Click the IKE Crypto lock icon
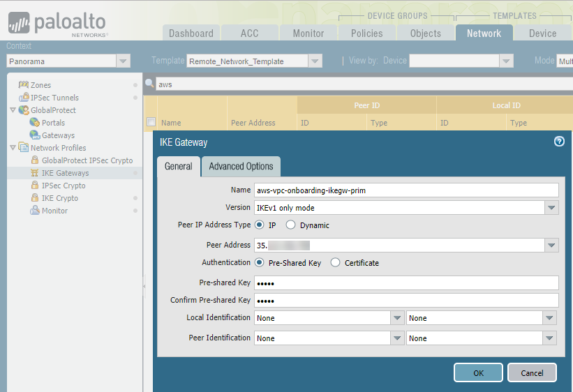The height and width of the screenshot is (392, 573). point(35,198)
